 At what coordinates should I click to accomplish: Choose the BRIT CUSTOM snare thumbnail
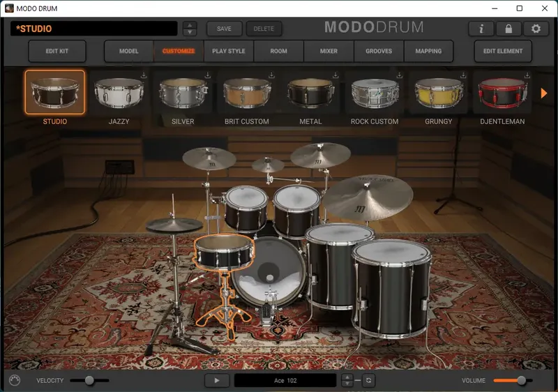pyautogui.click(x=247, y=93)
